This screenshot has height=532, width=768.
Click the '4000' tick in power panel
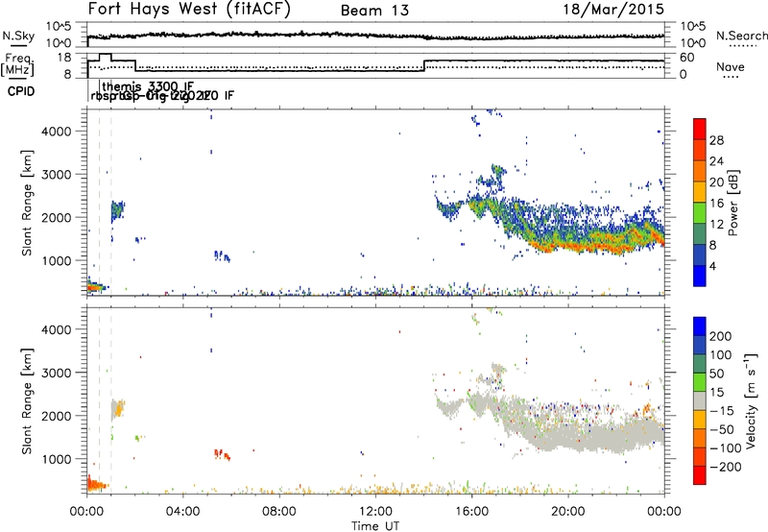pos(57,132)
